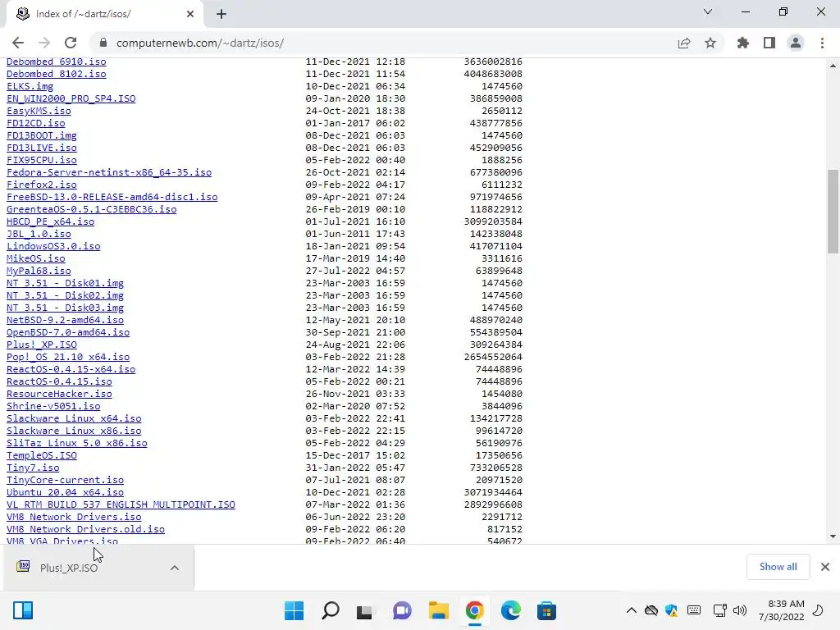Screen dimensions: 840x630
Task: Open Microsoft Store from the taskbar
Action: pos(546,610)
